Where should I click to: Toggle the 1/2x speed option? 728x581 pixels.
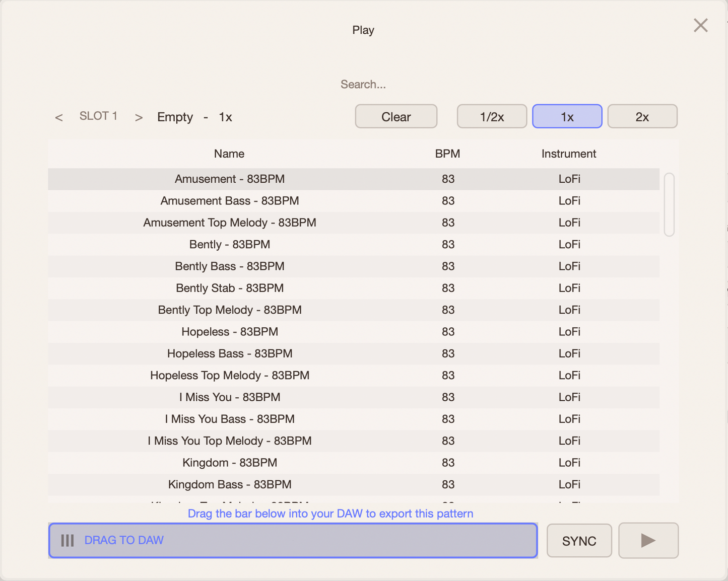[x=492, y=116]
